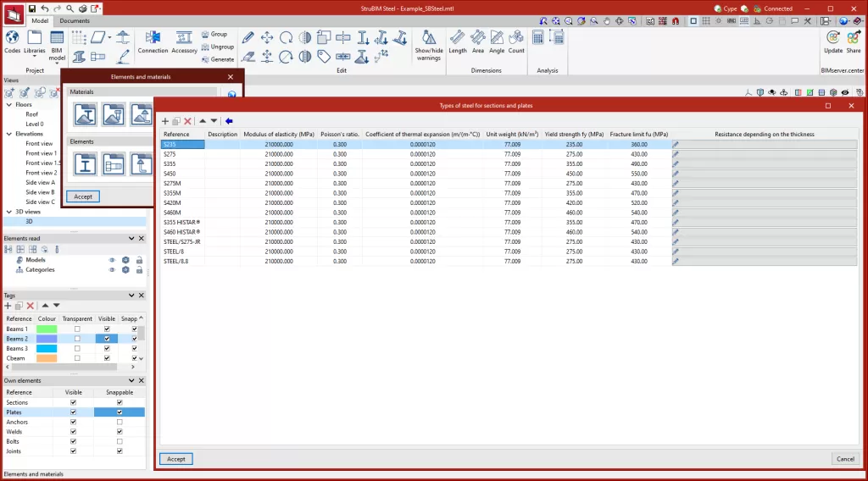The height and width of the screenshot is (481, 868).
Task: Toggle visibility eye for Models
Action: pyautogui.click(x=111, y=260)
